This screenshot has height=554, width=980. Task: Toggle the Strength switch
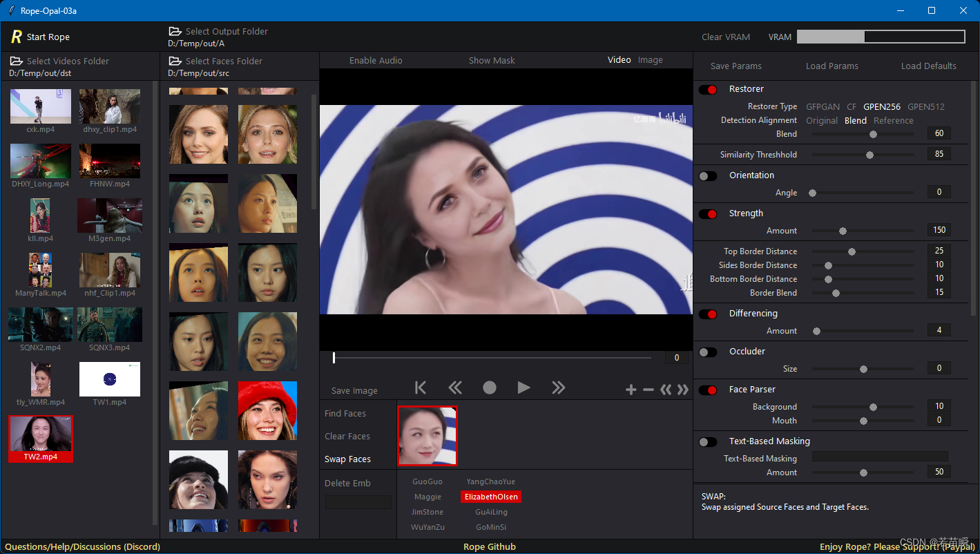[708, 213]
